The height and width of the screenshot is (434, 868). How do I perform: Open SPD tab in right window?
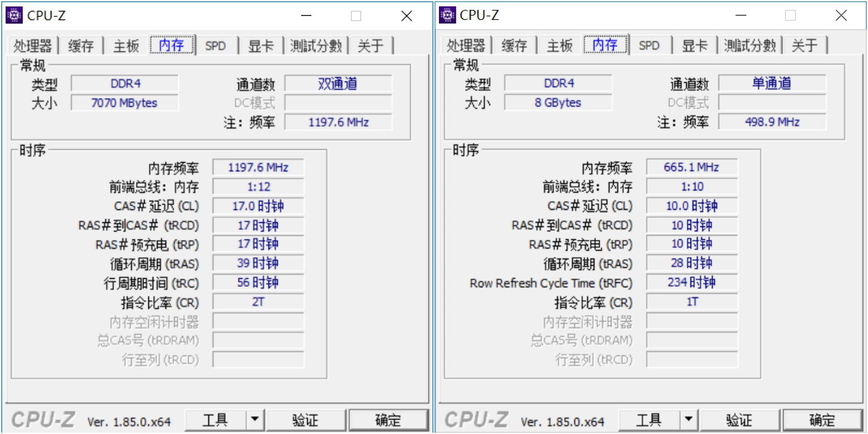(649, 45)
